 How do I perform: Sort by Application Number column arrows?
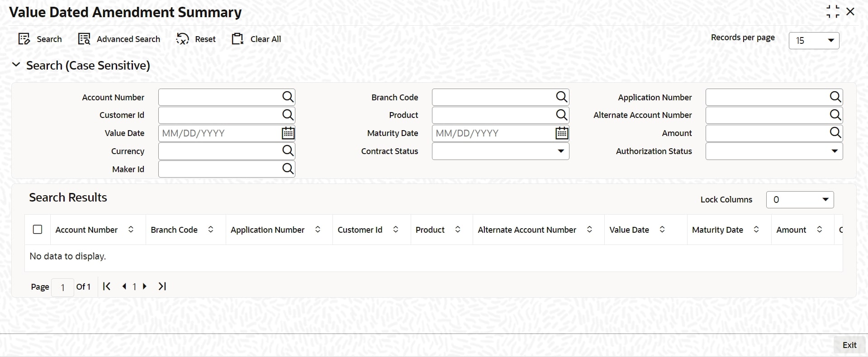(318, 230)
